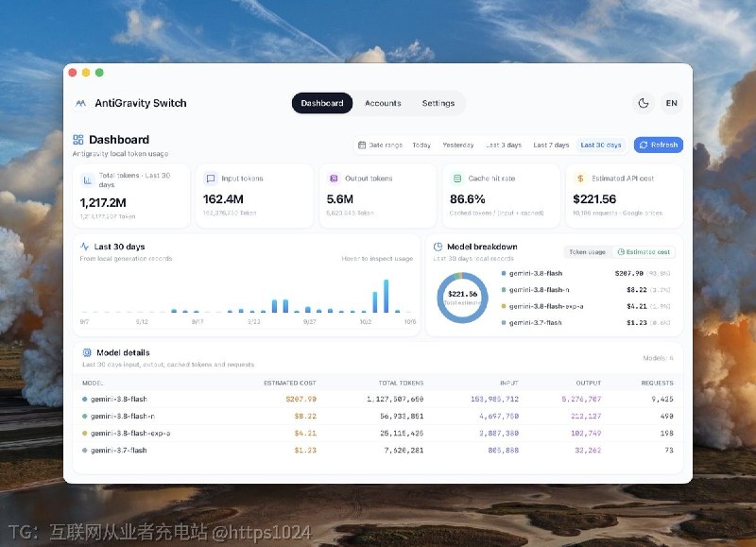The height and width of the screenshot is (547, 756).
Task: Click the Dashboard grid icon beside heading
Action: (78, 140)
